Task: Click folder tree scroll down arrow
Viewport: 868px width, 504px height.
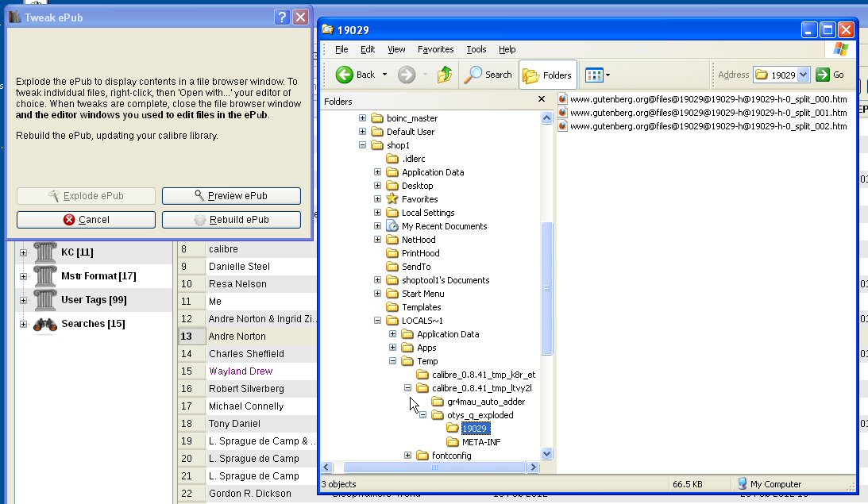Action: click(x=546, y=454)
